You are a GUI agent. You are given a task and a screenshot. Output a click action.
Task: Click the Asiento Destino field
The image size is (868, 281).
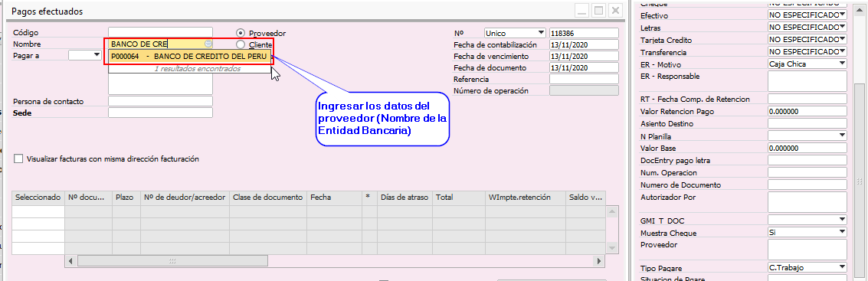pos(807,123)
